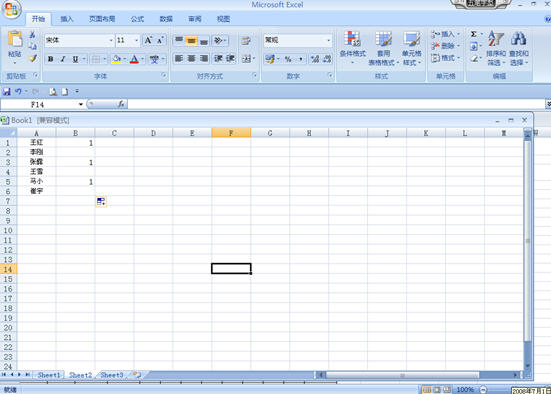Click the Italic formatting icon

pos(63,59)
